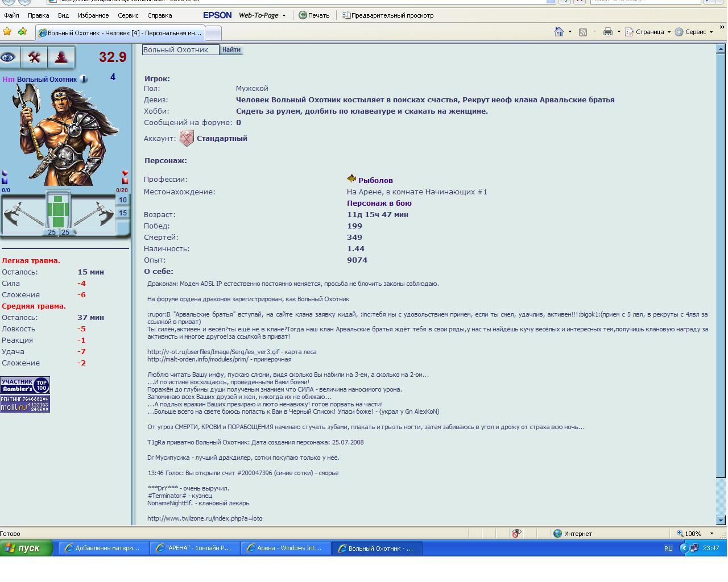The height and width of the screenshot is (582, 728).
Task: Click the right axe weapon slot
Action: click(93, 214)
